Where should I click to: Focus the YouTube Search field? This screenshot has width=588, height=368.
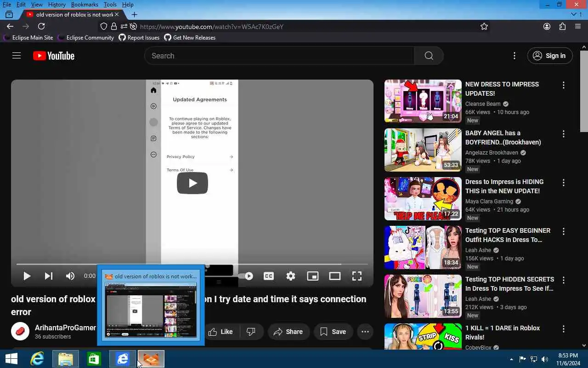[279, 56]
